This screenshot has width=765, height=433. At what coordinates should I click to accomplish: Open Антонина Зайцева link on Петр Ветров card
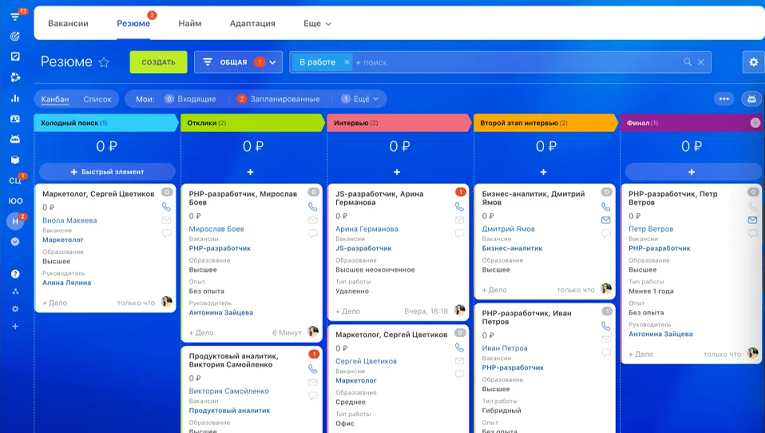661,334
